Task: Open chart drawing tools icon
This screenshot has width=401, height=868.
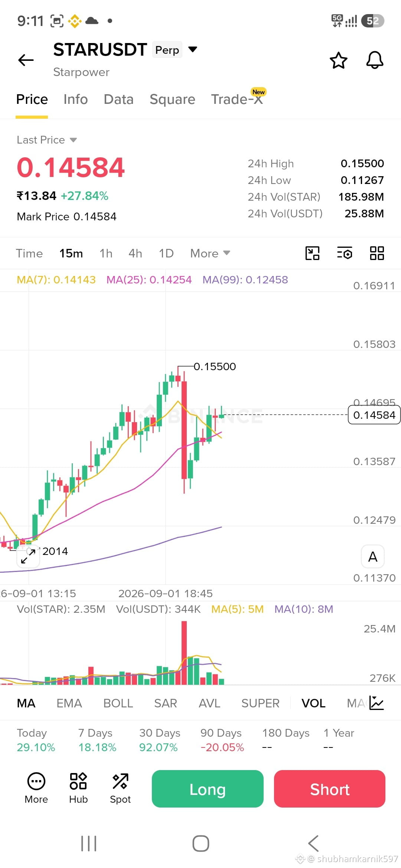Action: pyautogui.click(x=312, y=253)
